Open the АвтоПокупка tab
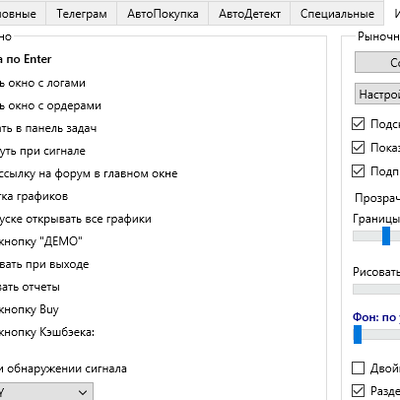The height and width of the screenshot is (400, 400). click(x=163, y=13)
